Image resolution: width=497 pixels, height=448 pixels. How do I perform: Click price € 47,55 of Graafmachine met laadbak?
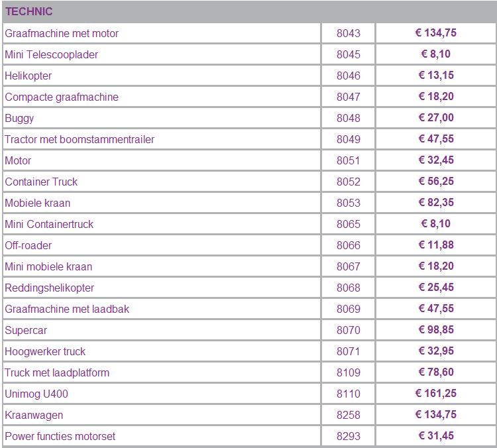(x=436, y=309)
